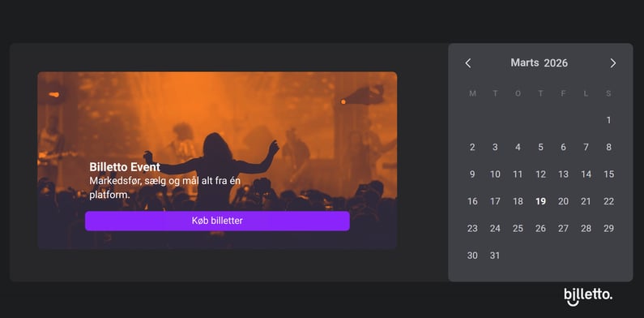Choose March 24 date cell

[x=495, y=228]
